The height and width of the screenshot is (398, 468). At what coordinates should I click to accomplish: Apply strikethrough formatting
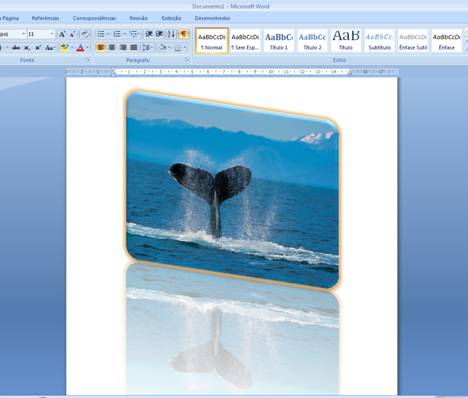click(x=16, y=48)
